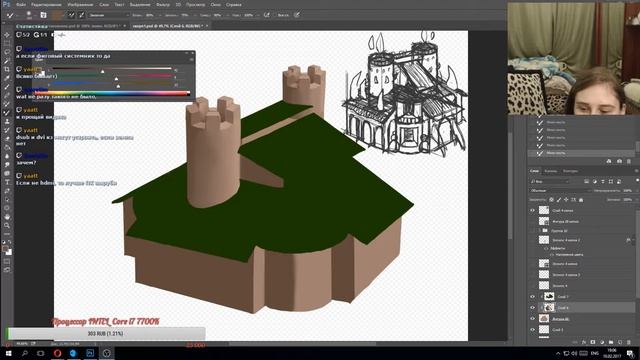
Task: Click the Filter for type layers icon
Action: pyautogui.click(x=603, y=181)
